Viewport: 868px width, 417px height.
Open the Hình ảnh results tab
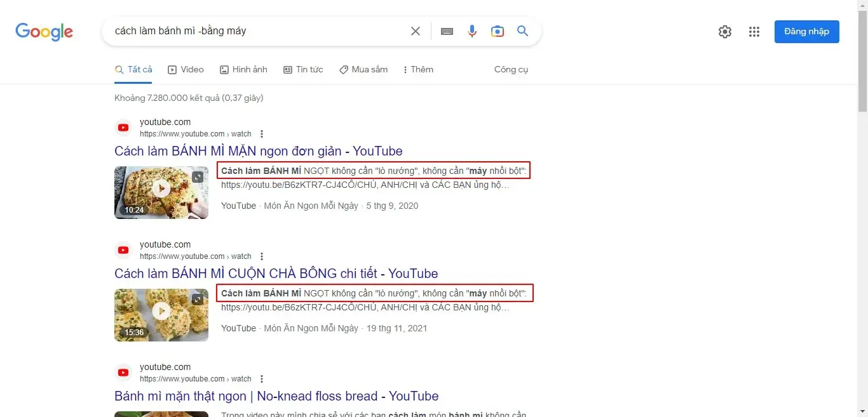tap(244, 69)
